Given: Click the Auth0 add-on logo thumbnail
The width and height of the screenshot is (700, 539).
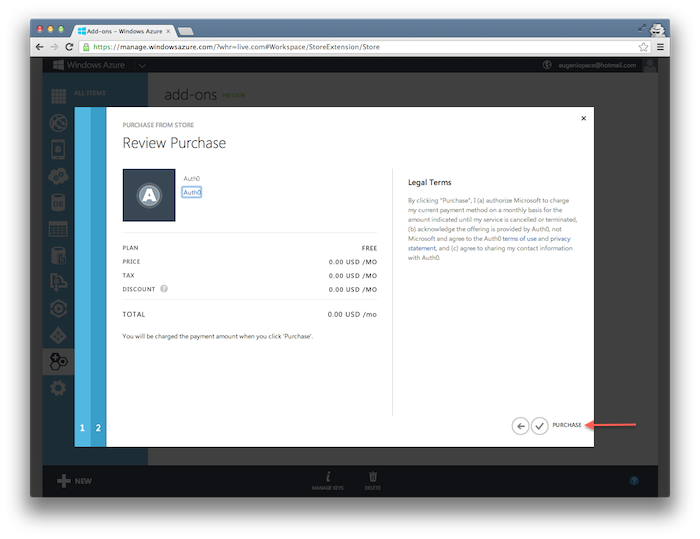Looking at the screenshot, I should (x=149, y=195).
